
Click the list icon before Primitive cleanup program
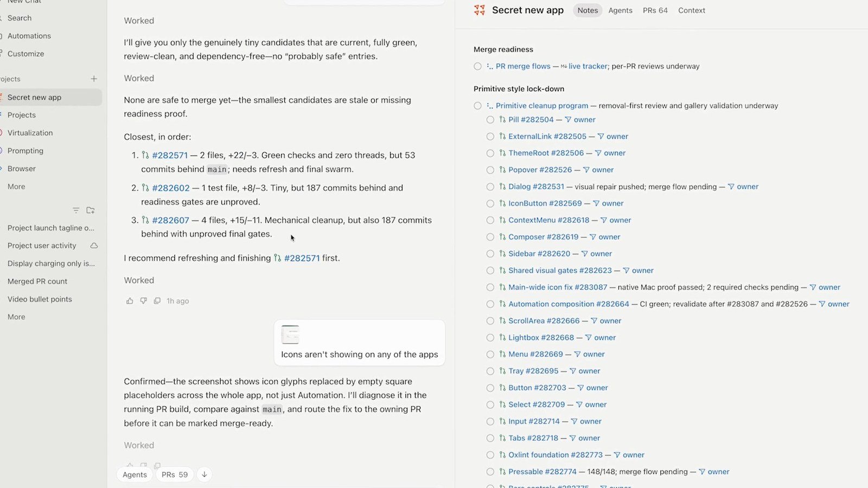(490, 106)
